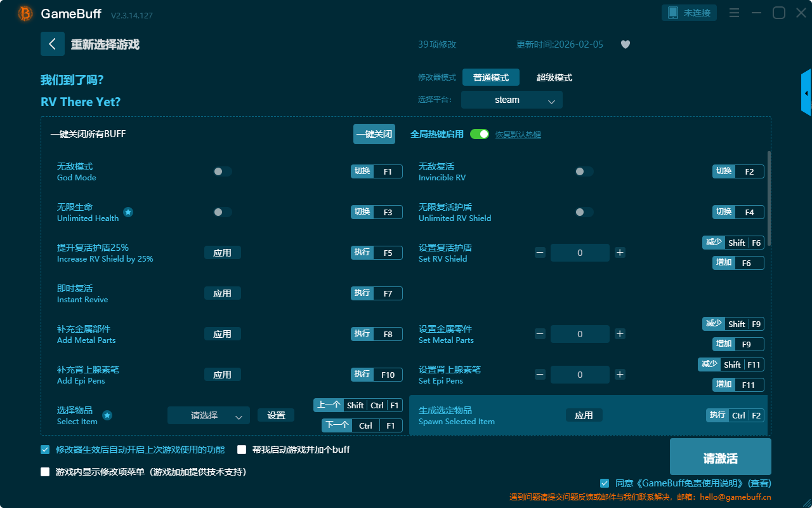This screenshot has width=812, height=508.
Task: Expand the blue side panel arrow
Action: coord(806,93)
